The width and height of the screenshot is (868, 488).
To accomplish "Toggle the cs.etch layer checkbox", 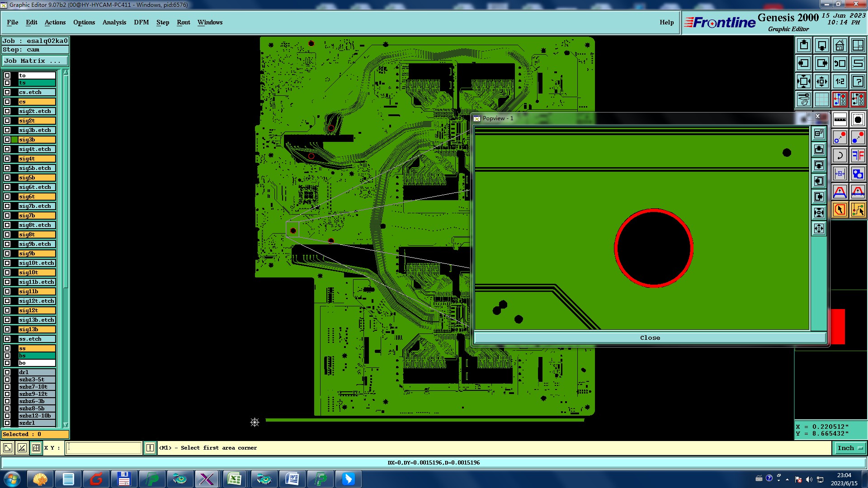I will (x=7, y=92).
